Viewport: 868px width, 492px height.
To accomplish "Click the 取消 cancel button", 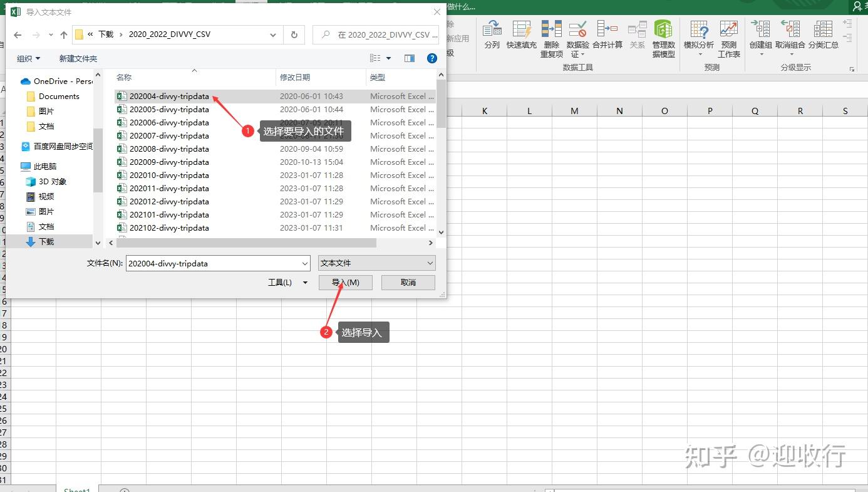I will [408, 283].
